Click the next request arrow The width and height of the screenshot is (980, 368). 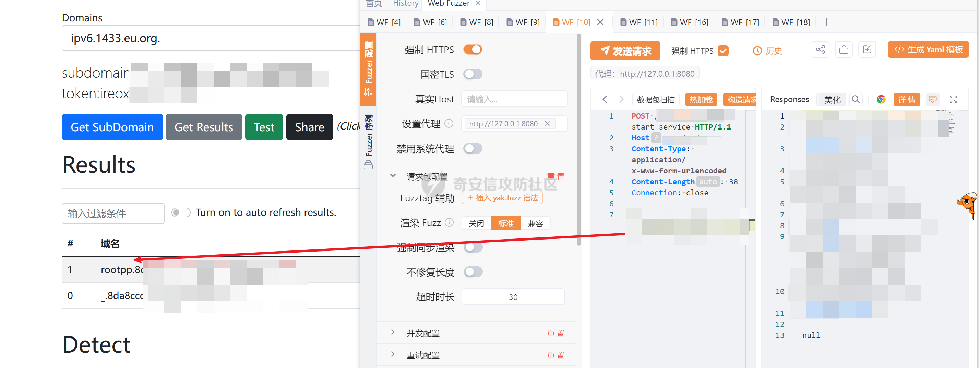coord(621,100)
